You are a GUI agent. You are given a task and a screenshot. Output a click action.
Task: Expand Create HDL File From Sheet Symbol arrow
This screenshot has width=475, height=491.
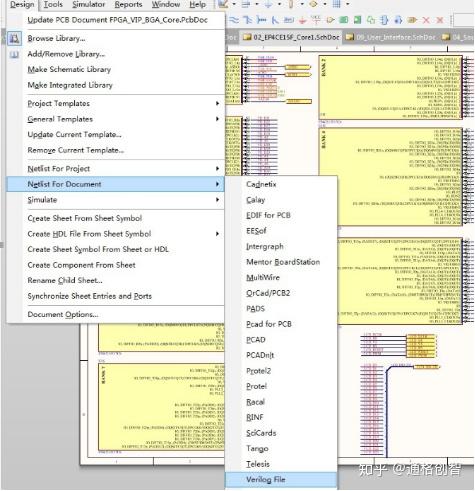click(x=217, y=234)
